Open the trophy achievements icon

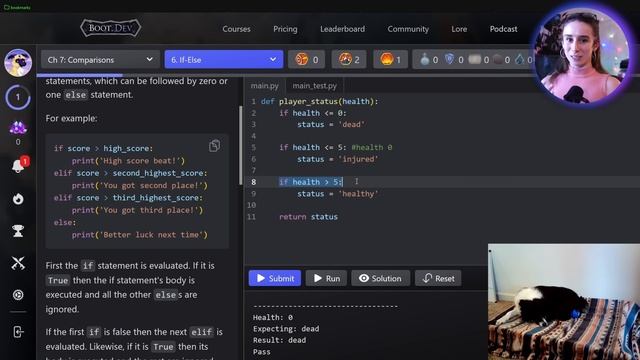[x=18, y=231]
